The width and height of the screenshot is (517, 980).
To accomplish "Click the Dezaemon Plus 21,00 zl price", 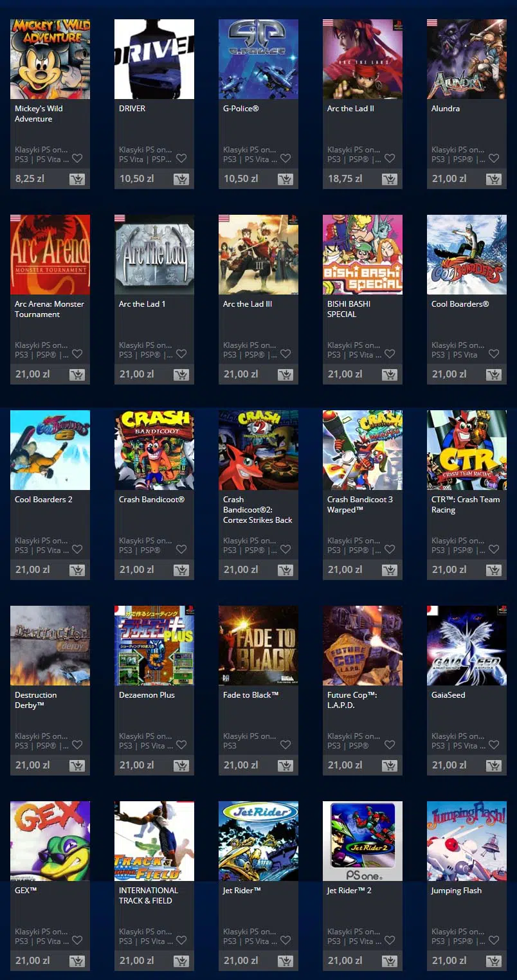I will 136,765.
